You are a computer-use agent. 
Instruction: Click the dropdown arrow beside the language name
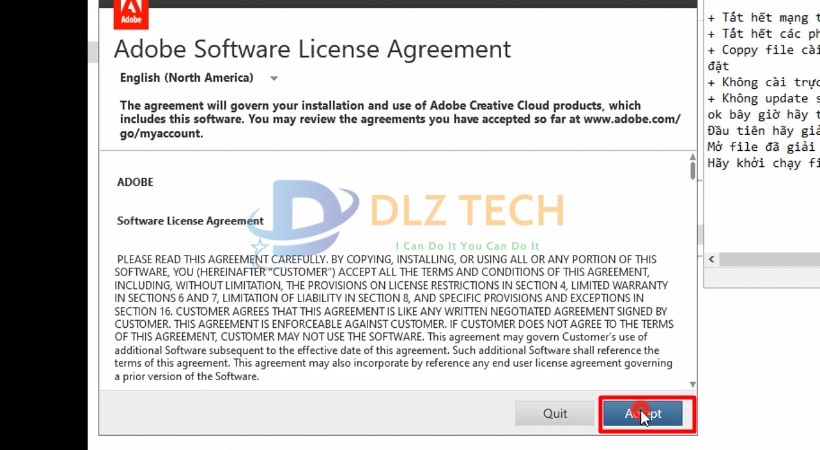pyautogui.click(x=274, y=78)
